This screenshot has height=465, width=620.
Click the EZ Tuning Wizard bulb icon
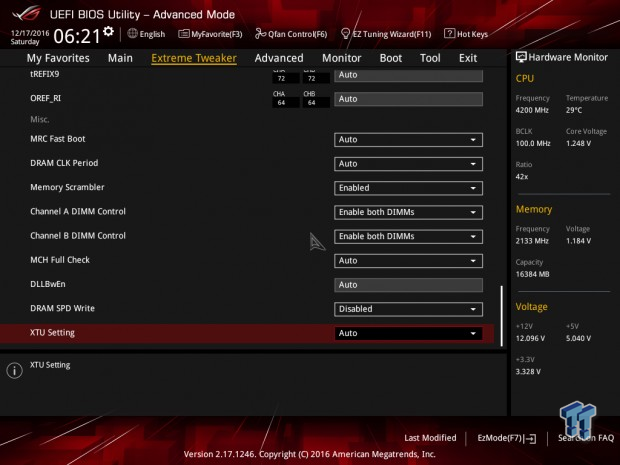tap(345, 34)
